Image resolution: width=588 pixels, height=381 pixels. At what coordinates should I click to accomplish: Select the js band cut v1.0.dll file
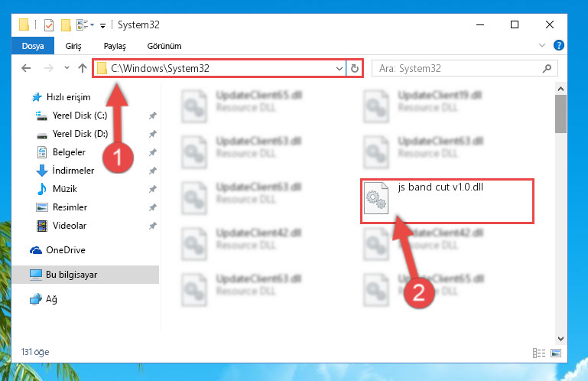(447, 201)
